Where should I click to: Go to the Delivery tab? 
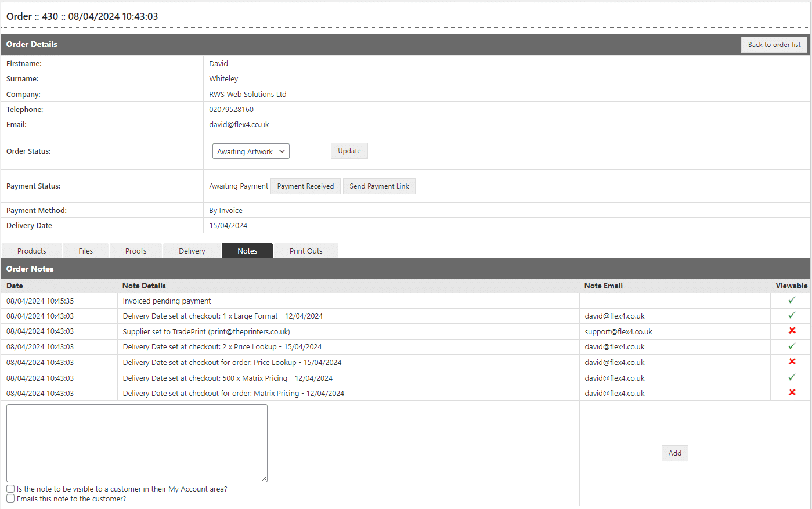pyautogui.click(x=192, y=251)
